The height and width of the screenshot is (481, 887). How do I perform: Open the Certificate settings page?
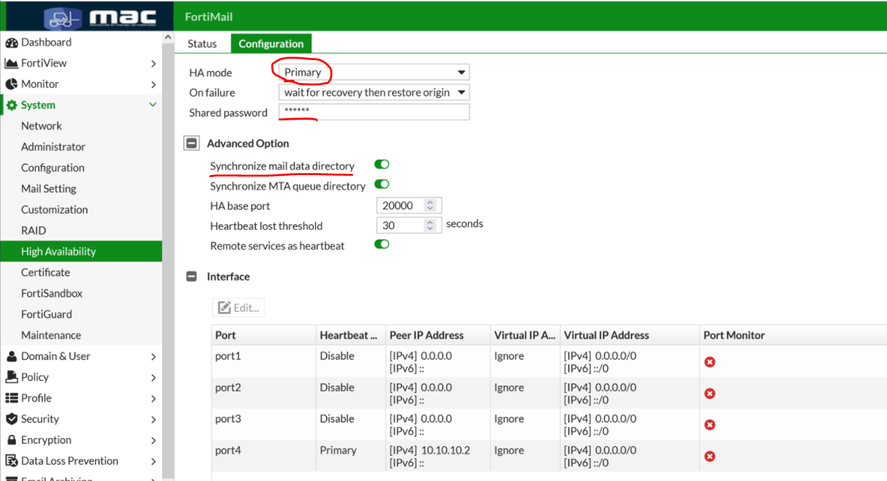click(x=46, y=272)
